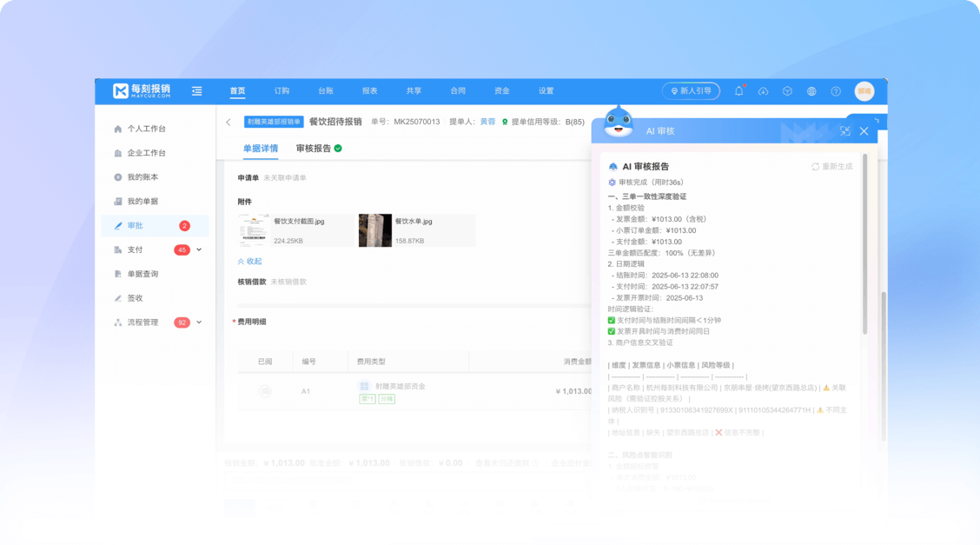Click the AI report panel scrollbar
The height and width of the screenshot is (545, 980).
(x=864, y=243)
